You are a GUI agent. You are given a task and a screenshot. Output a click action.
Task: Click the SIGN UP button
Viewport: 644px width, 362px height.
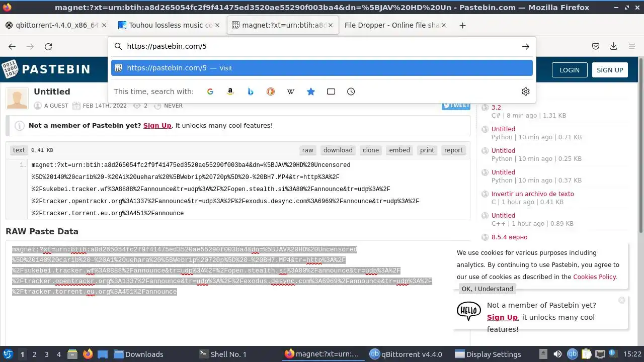tap(610, 70)
